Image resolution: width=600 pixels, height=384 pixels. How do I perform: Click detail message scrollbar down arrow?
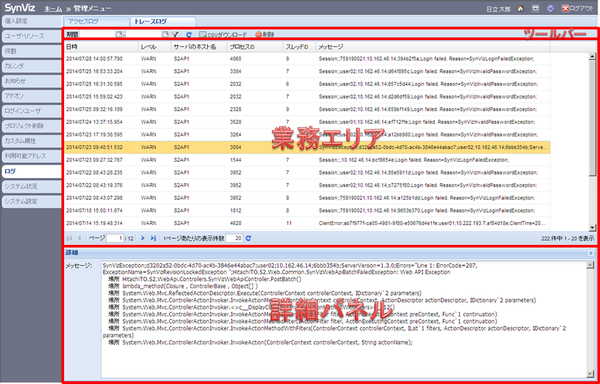(590, 374)
